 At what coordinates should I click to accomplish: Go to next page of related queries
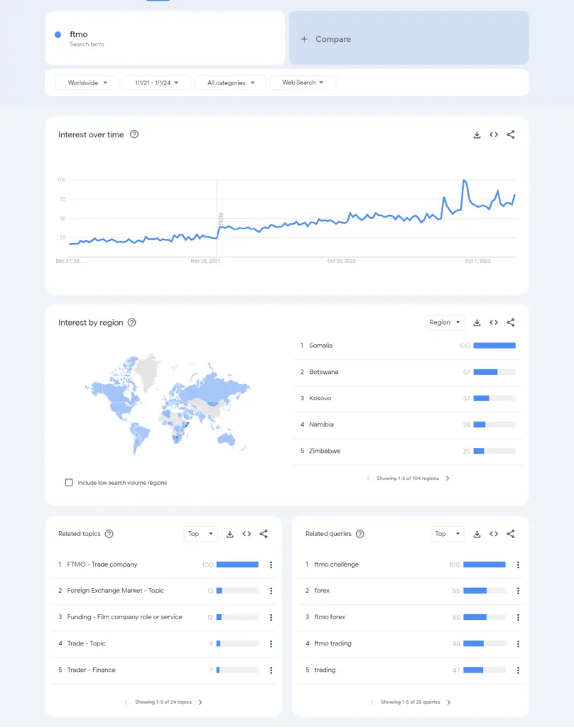pyautogui.click(x=449, y=702)
